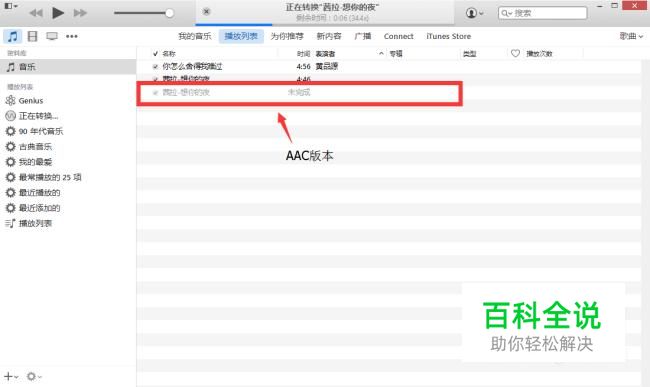Open the account user icon menu

pyautogui.click(x=474, y=13)
